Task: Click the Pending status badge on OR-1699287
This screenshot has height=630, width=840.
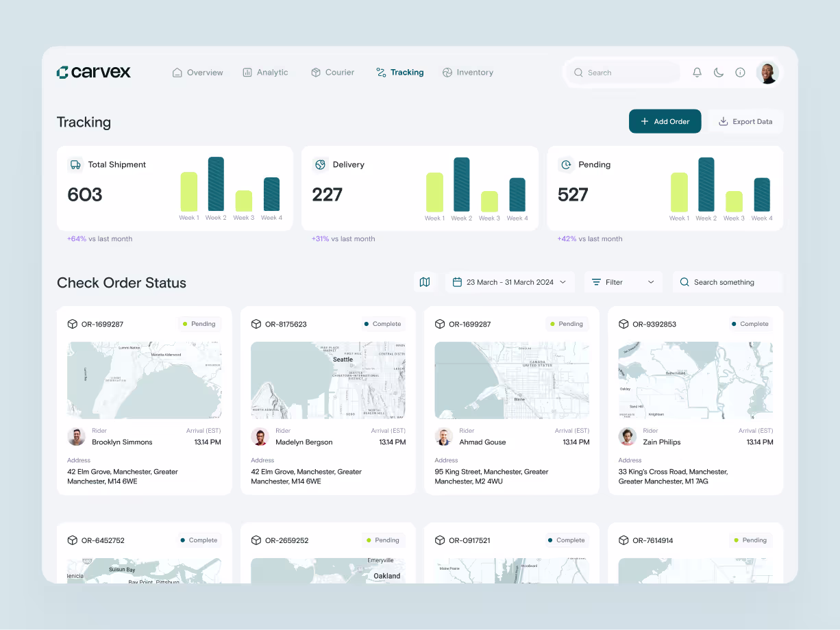Action: coord(199,323)
